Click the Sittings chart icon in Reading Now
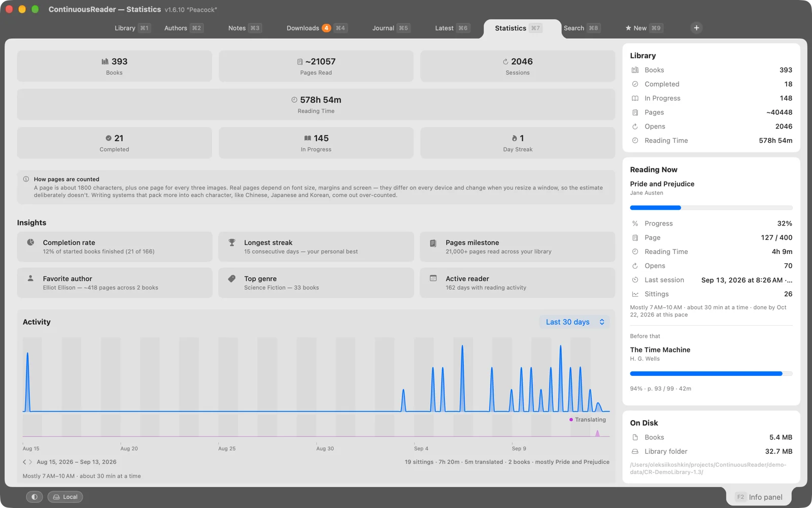 pos(635,294)
